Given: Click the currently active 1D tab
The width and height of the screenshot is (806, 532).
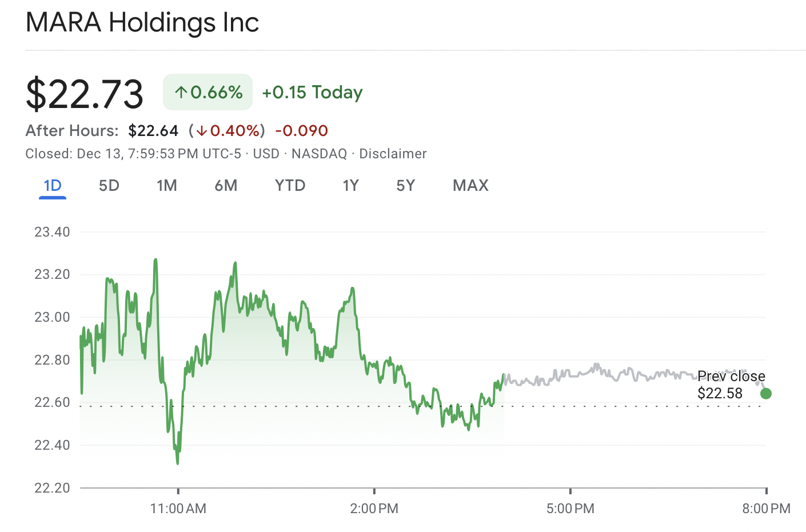Looking at the screenshot, I should pyautogui.click(x=52, y=185).
